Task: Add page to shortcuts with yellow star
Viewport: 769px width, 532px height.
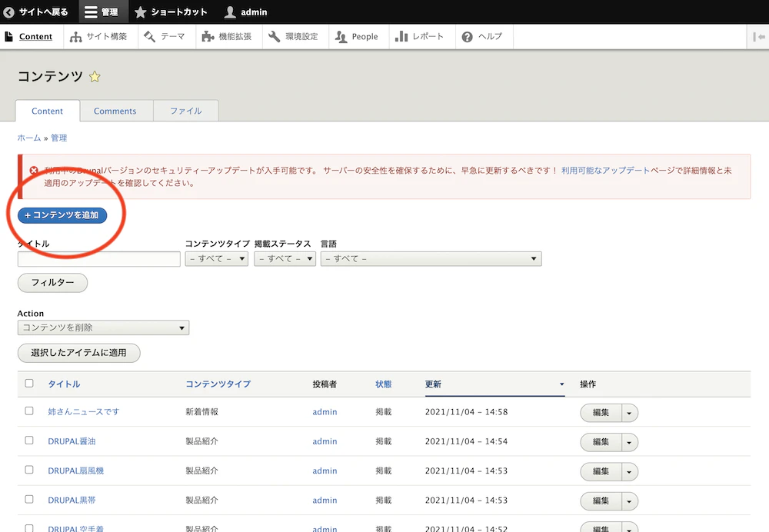Action: [x=95, y=76]
